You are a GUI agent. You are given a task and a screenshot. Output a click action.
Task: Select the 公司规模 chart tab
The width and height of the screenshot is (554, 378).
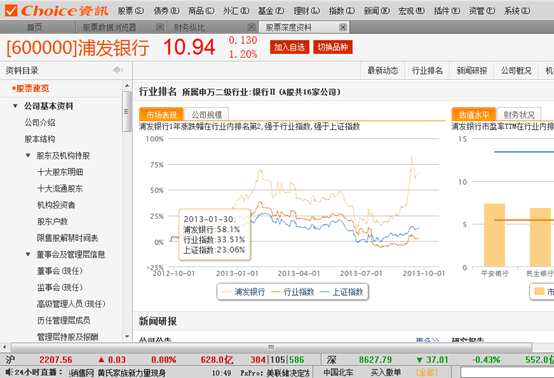(207, 115)
